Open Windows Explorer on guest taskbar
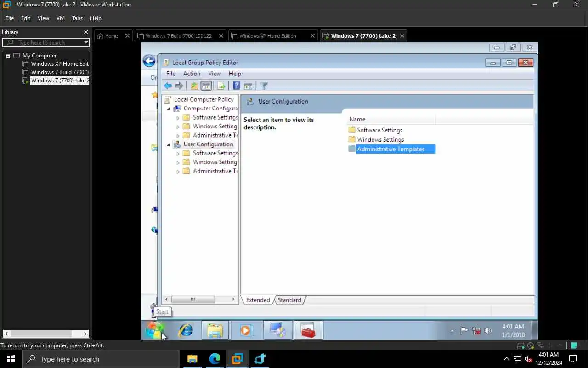 pyautogui.click(x=215, y=330)
